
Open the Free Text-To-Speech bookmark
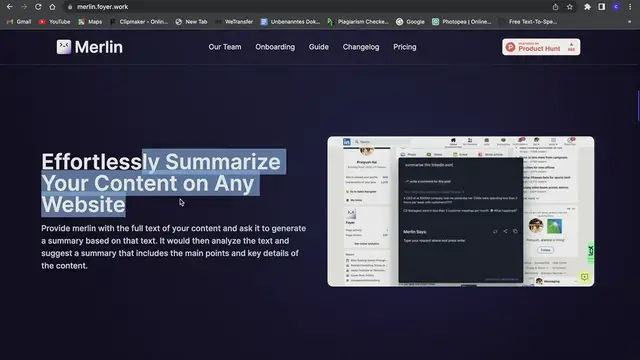[x=528, y=22]
